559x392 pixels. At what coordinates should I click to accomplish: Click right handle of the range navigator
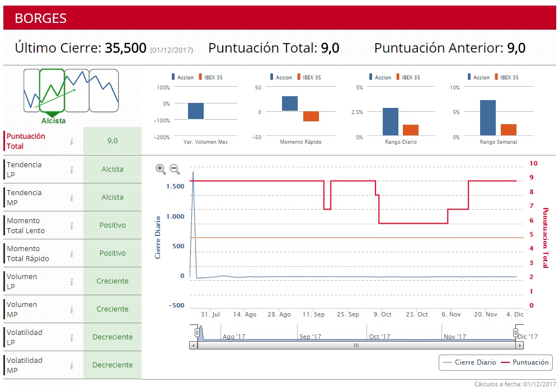point(515,333)
